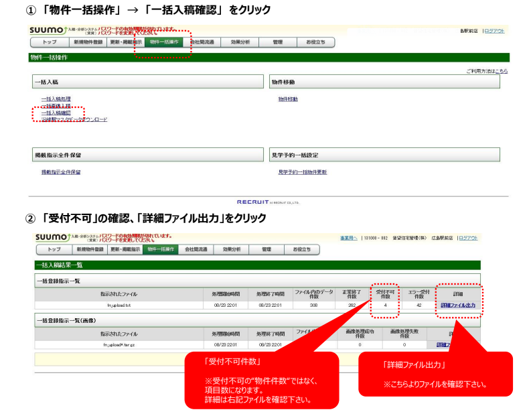Click 処理開始時間 cell in fn_upload*.tar.gz row
Image resolution: width=529 pixels, height=420 pixels.
point(226,345)
